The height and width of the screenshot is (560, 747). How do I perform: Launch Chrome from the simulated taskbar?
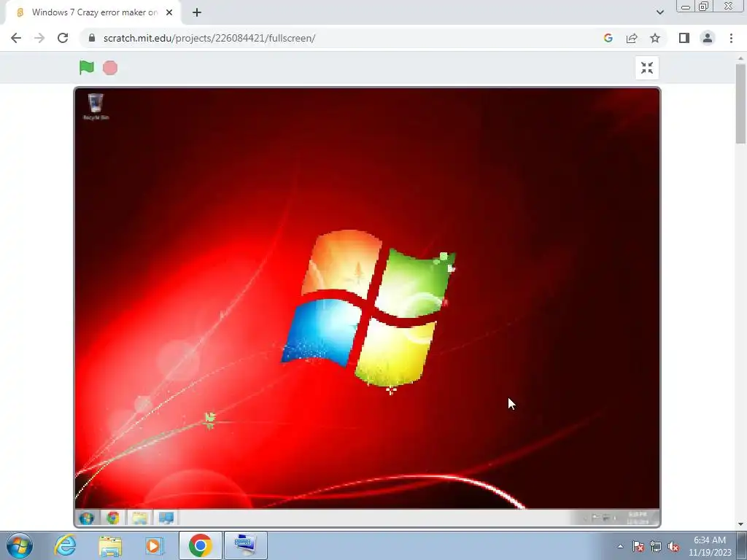click(x=113, y=518)
